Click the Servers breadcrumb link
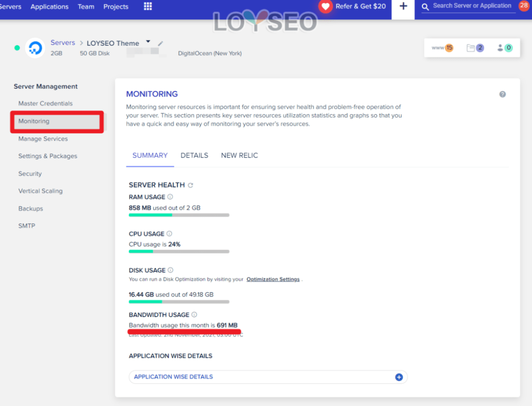 click(x=63, y=43)
